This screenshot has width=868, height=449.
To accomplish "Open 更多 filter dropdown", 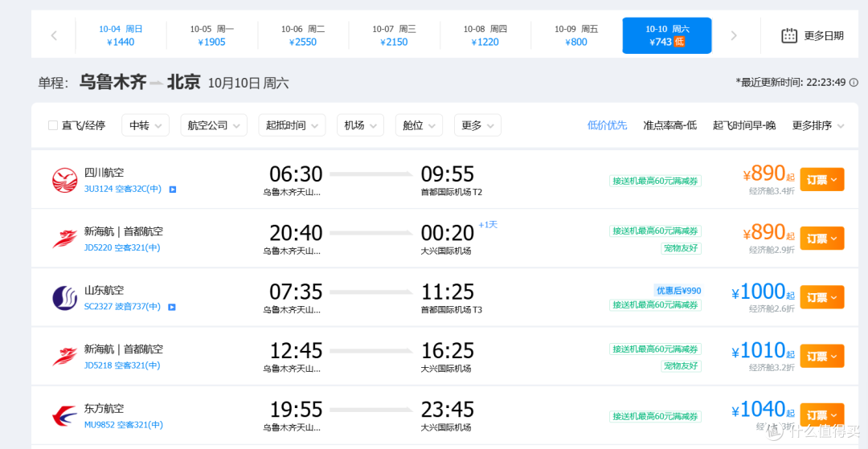I will pos(477,125).
